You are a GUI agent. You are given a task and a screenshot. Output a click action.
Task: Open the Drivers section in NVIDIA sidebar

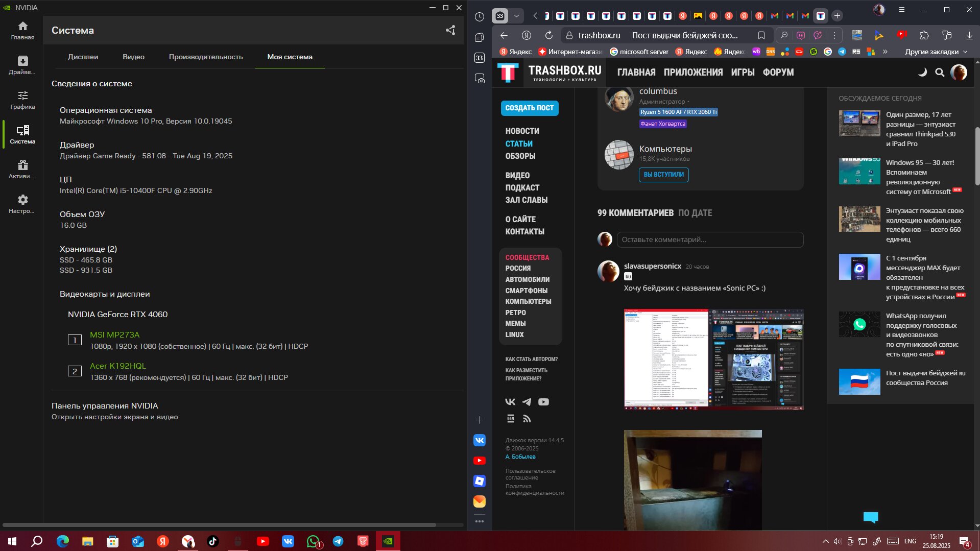tap(22, 65)
